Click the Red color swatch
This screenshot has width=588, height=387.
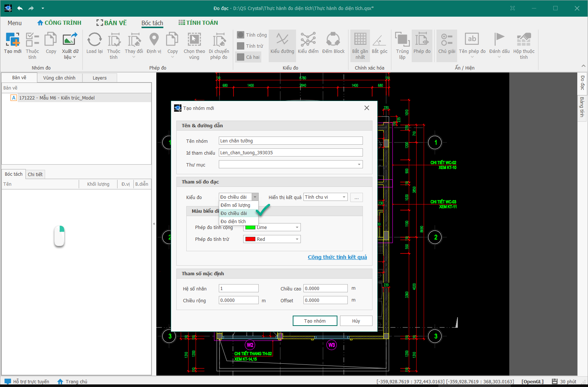250,239
